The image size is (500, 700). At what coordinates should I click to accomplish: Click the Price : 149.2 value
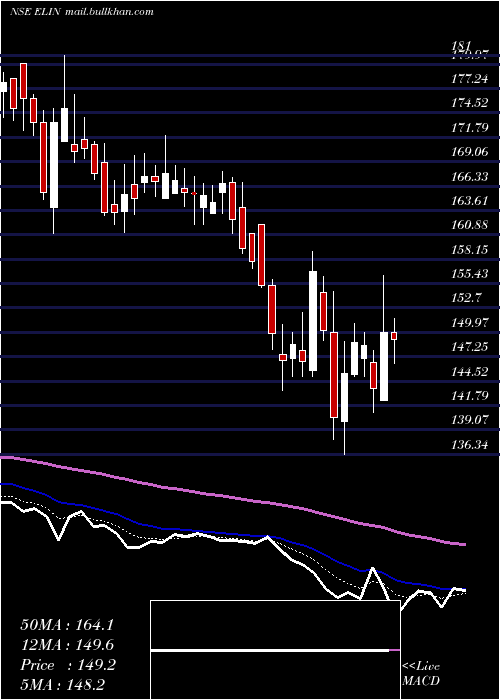coord(68,665)
